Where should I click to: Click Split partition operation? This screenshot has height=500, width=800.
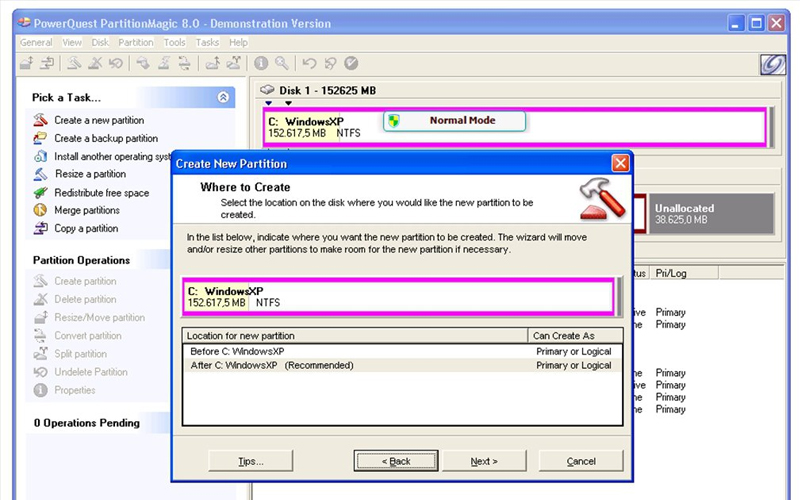(70, 354)
